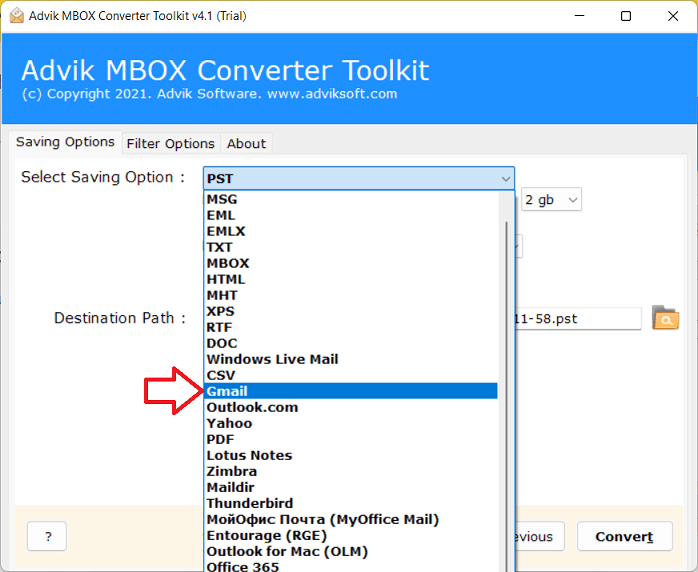Click the Convert button
This screenshot has width=698, height=572.
[625, 536]
